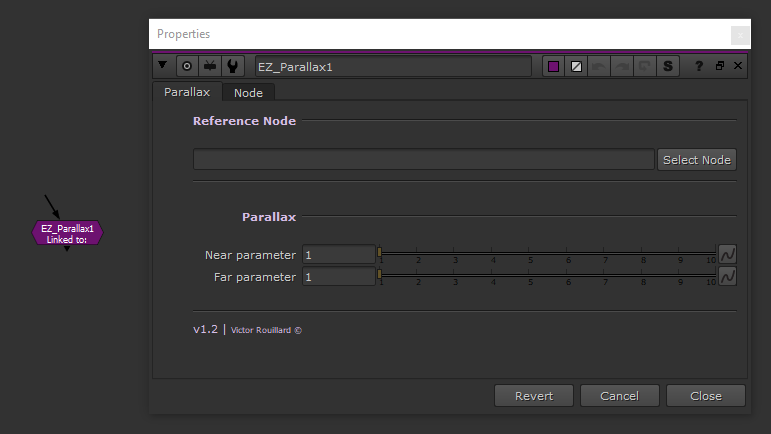
Task: Open the Near parameter animation curve menu
Action: pos(728,254)
